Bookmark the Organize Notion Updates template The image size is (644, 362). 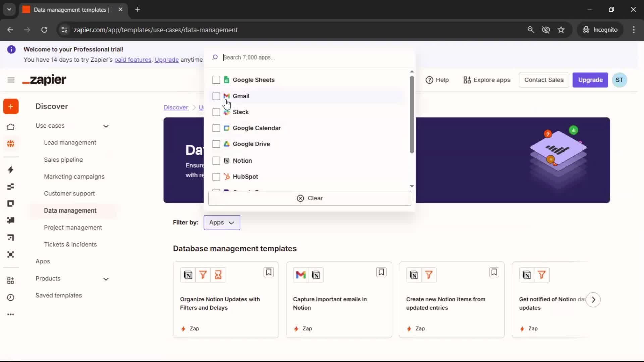pos(269,272)
